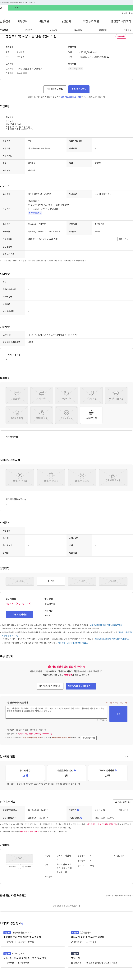Jump to the 복리후생 section tab
This screenshot has height=980, width=133.
[x=78, y=30]
